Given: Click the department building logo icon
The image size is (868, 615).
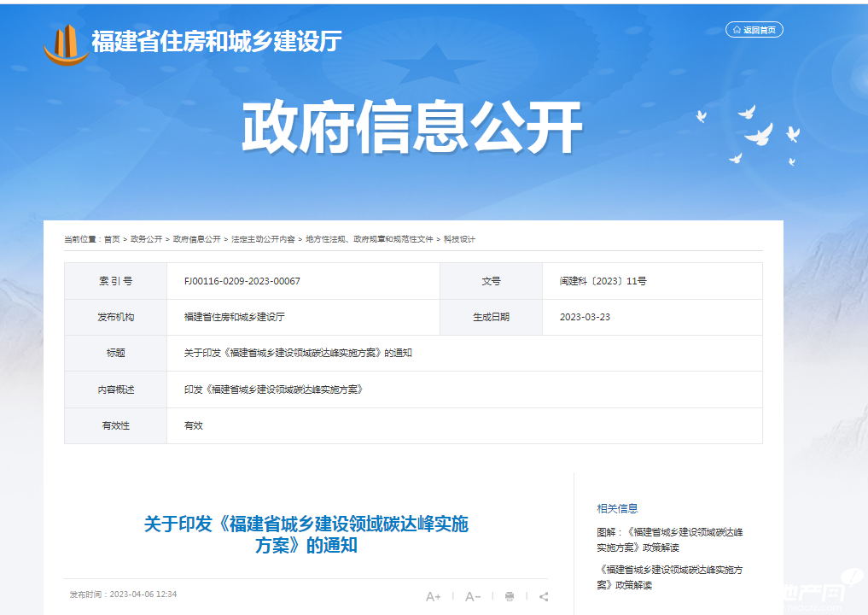Looking at the screenshot, I should pos(67,44).
